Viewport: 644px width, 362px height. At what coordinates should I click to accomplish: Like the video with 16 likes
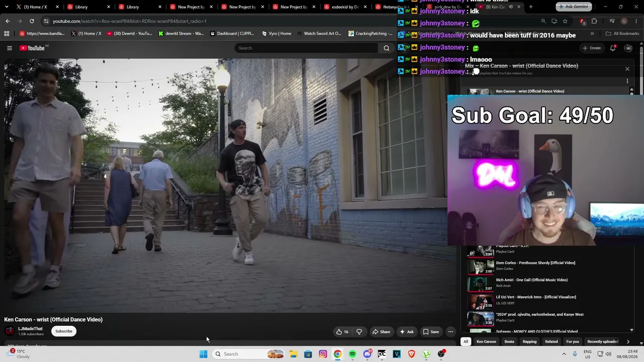coord(342,332)
